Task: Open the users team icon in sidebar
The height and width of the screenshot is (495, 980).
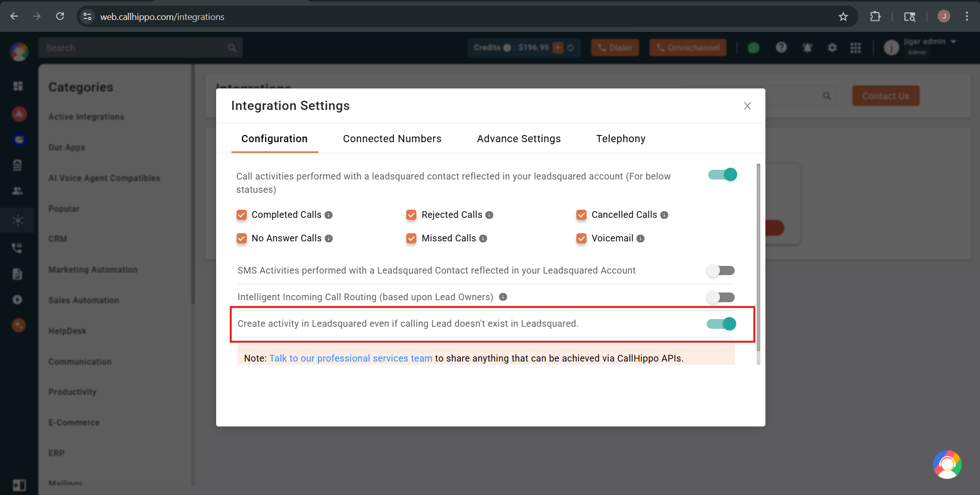Action: (x=17, y=191)
